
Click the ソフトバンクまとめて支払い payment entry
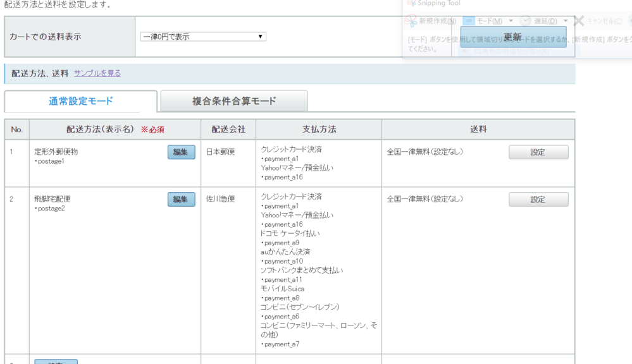point(302,270)
